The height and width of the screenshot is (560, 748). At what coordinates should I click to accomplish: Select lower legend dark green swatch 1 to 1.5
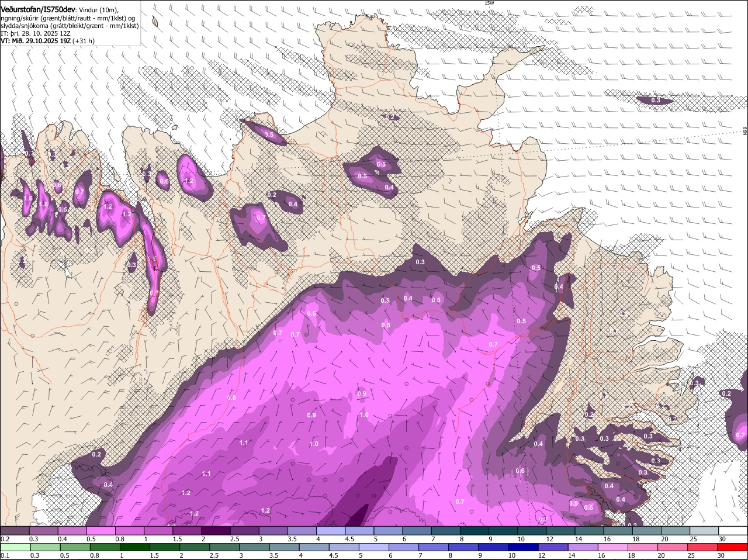[134, 547]
